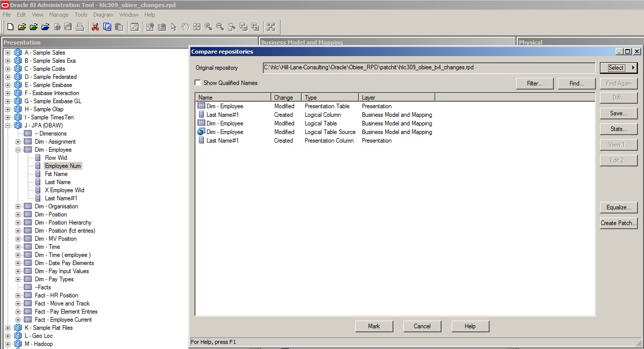Click the Employee Num column icon

coord(38,166)
